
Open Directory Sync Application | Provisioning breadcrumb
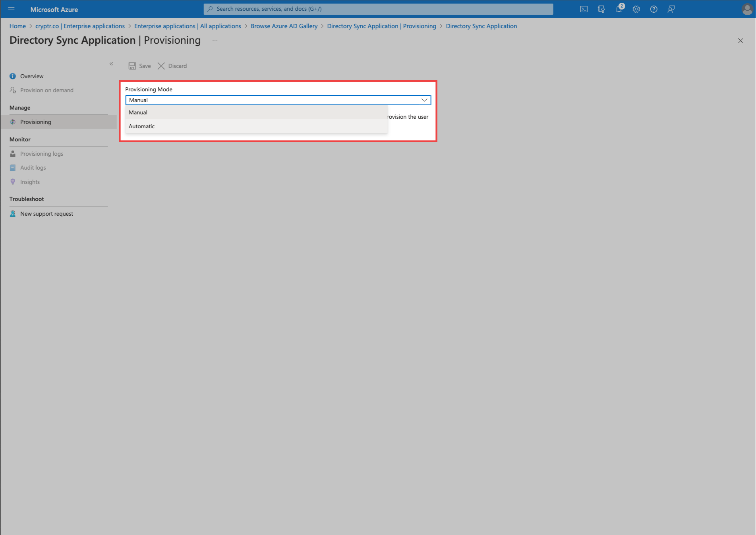381,26
